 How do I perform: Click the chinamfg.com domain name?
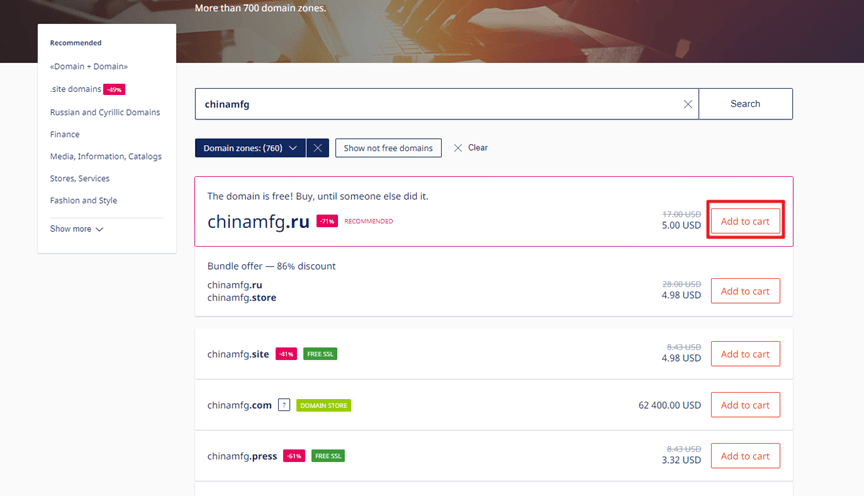pos(239,405)
